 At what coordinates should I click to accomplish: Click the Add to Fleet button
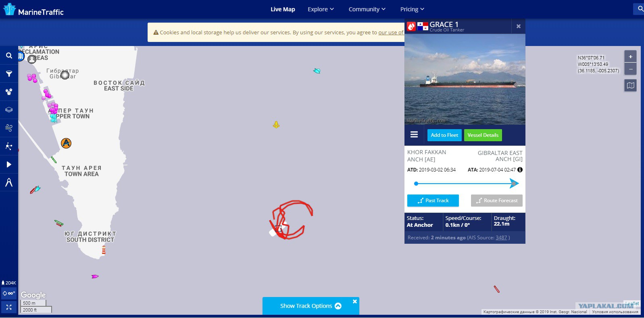(x=444, y=135)
